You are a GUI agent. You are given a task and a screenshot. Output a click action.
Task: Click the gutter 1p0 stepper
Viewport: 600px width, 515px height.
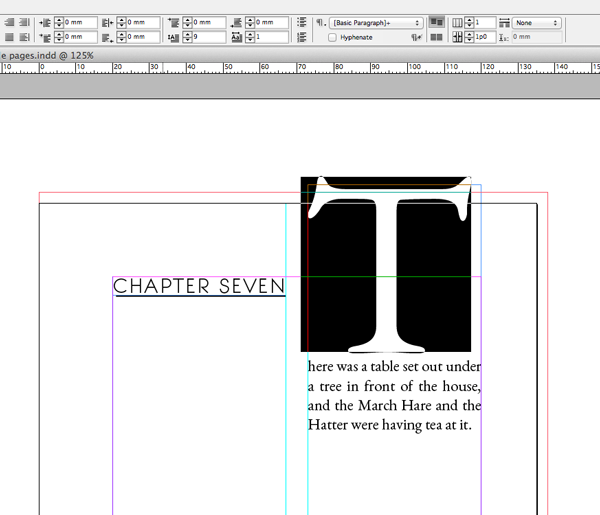pos(469,37)
